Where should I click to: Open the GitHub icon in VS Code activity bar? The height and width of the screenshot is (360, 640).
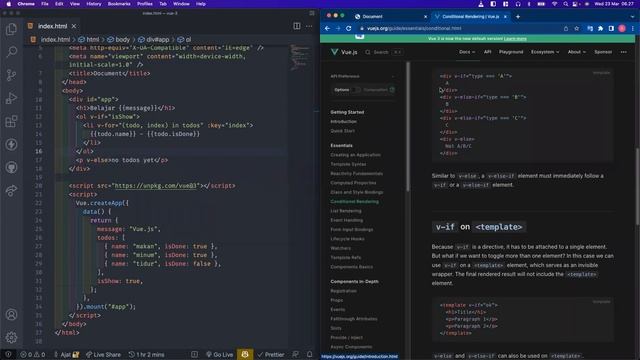(11, 167)
